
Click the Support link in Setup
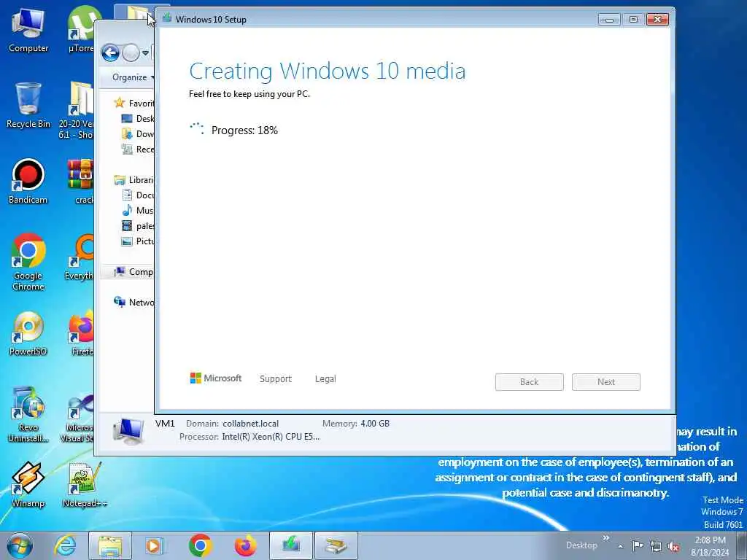click(x=275, y=378)
